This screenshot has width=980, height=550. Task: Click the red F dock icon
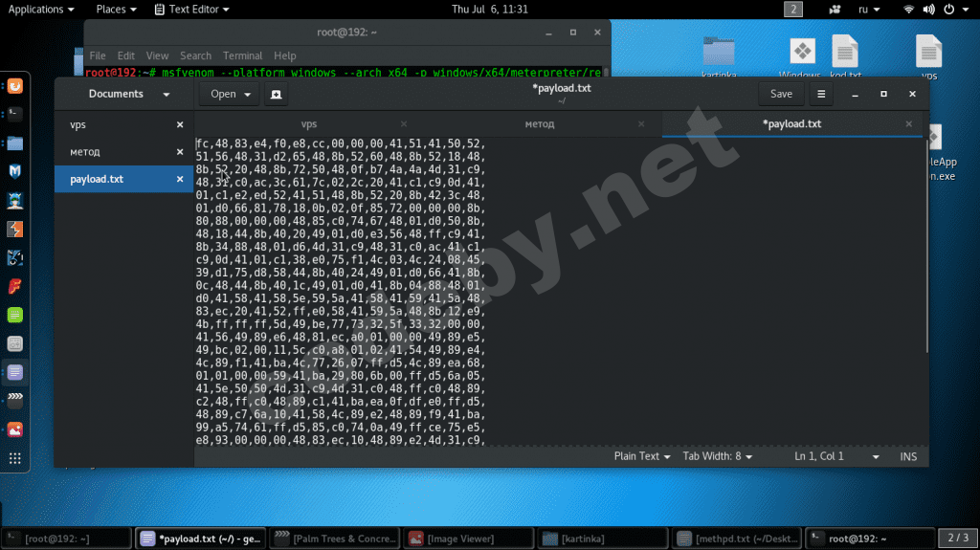pos(15,286)
